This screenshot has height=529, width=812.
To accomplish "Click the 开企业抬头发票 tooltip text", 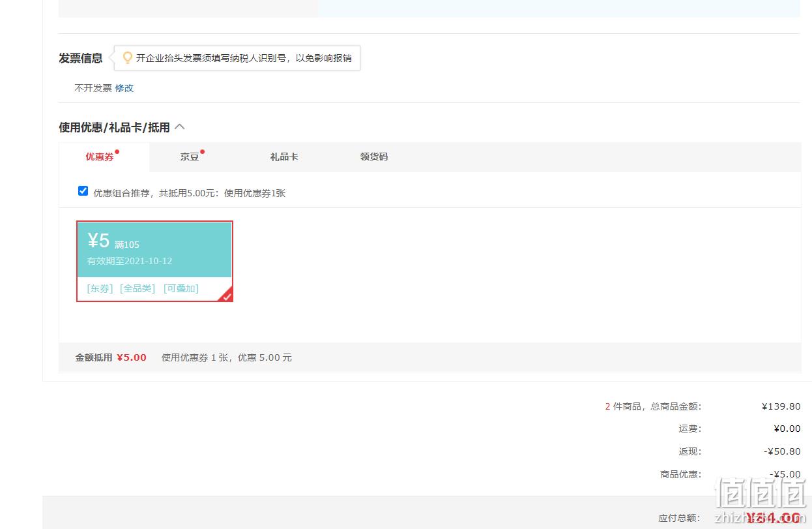I will [244, 58].
